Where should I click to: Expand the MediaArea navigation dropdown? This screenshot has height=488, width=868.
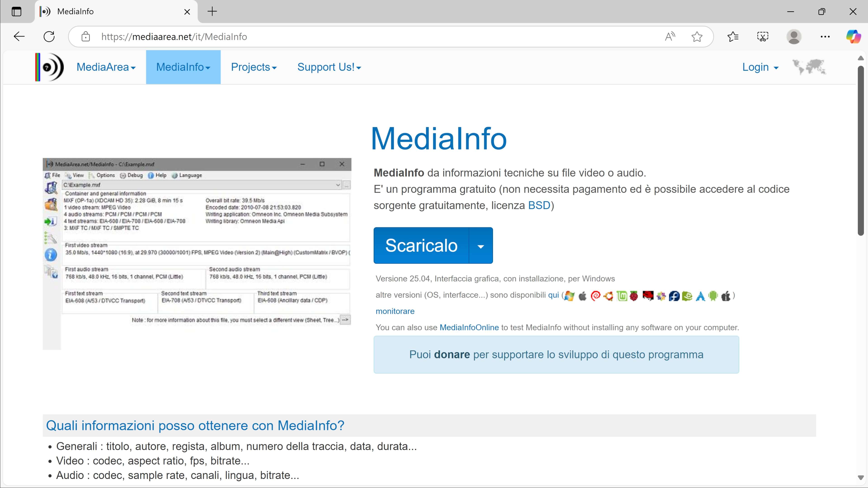[x=106, y=67]
